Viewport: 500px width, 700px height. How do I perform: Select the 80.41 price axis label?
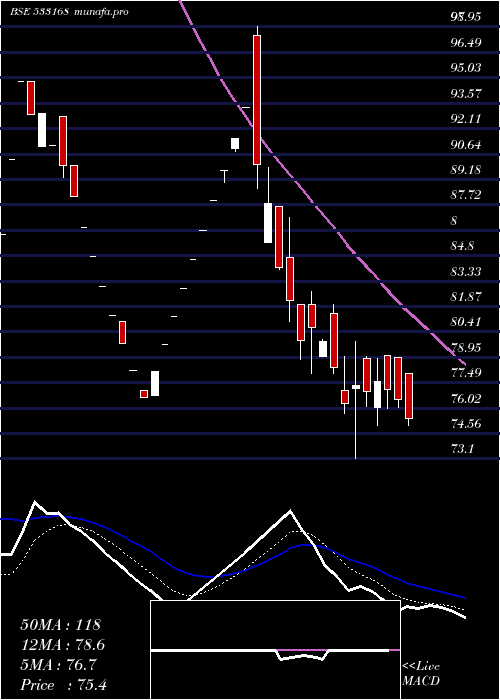[x=466, y=322]
